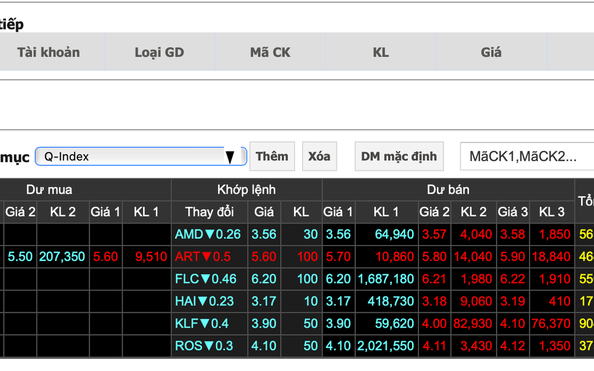Image resolution: width=594 pixels, height=371 pixels.
Task: Click FLC matched price 6.20
Action: click(264, 279)
